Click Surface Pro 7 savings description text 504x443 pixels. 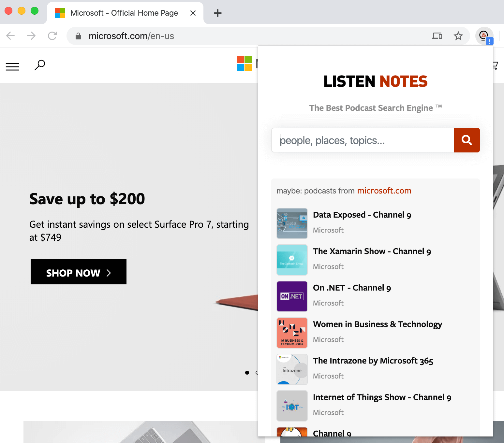pyautogui.click(x=139, y=231)
